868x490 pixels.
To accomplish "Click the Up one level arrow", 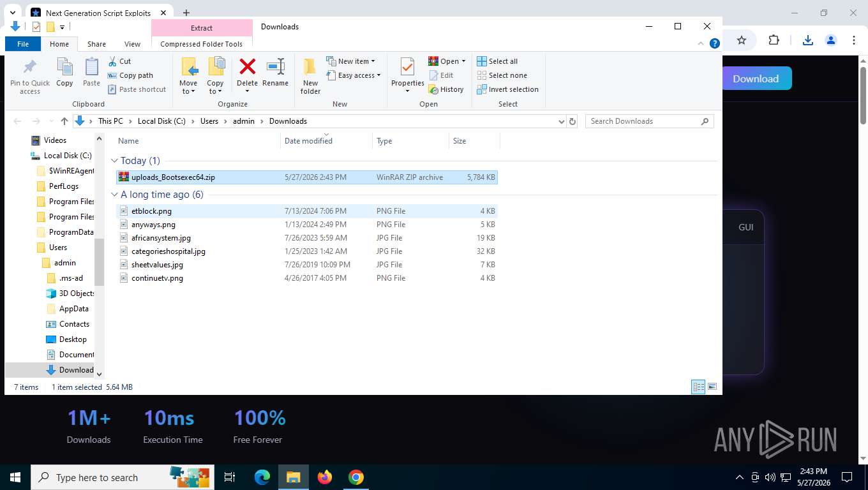I will pyautogui.click(x=64, y=121).
